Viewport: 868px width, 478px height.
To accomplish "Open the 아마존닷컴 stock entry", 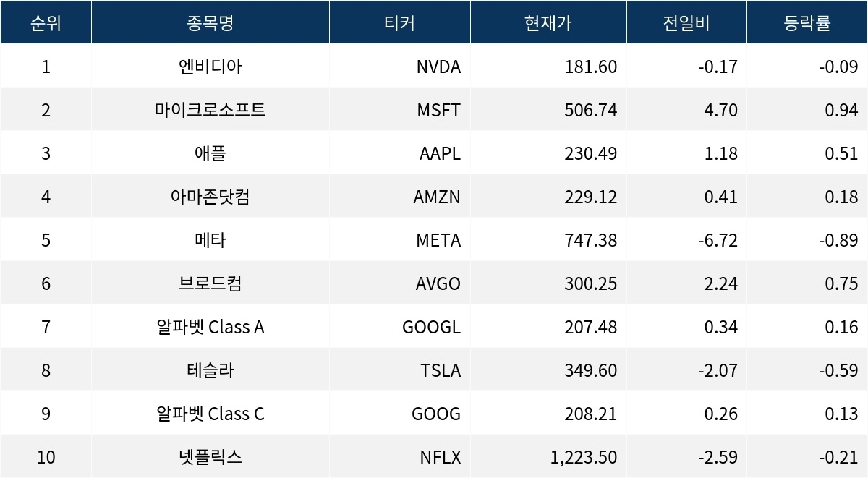I will pos(210,197).
